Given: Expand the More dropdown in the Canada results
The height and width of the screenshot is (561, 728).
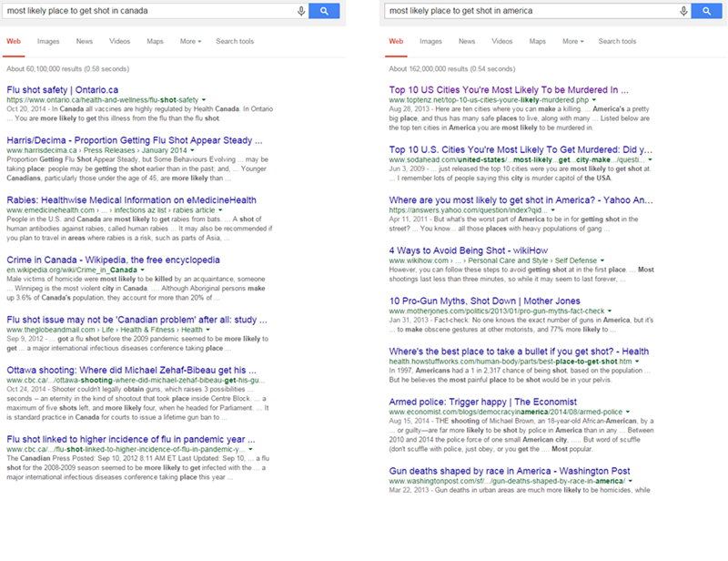Looking at the screenshot, I should [x=190, y=41].
